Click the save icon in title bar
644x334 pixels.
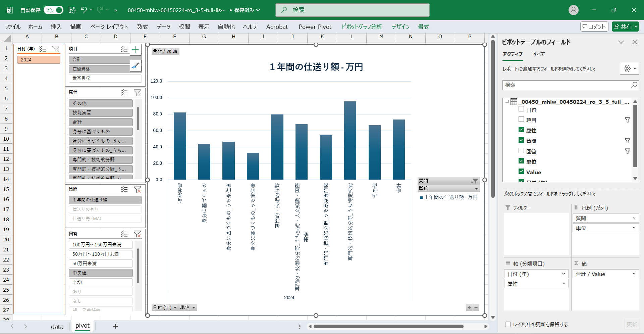coord(72,10)
